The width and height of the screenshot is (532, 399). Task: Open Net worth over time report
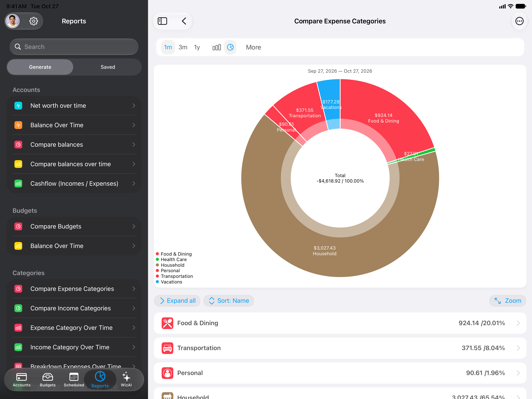point(74,105)
